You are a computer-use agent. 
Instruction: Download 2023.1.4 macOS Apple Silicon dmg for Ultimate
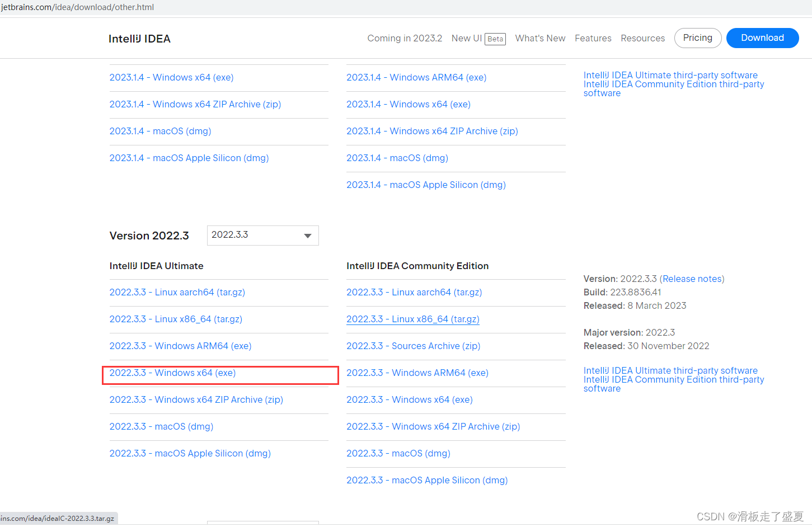[x=189, y=158]
